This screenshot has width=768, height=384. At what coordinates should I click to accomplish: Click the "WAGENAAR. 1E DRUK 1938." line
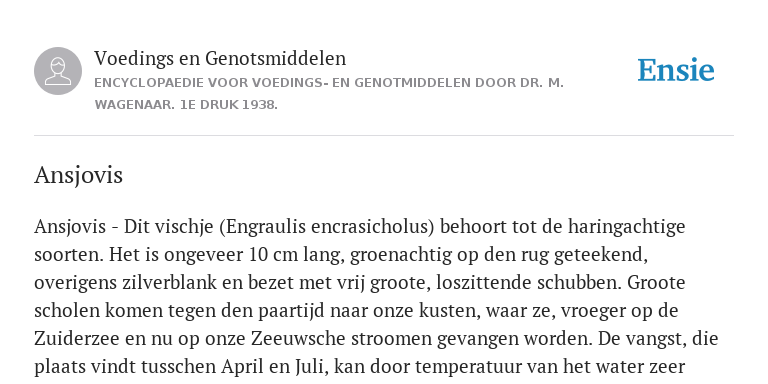pyautogui.click(x=186, y=105)
